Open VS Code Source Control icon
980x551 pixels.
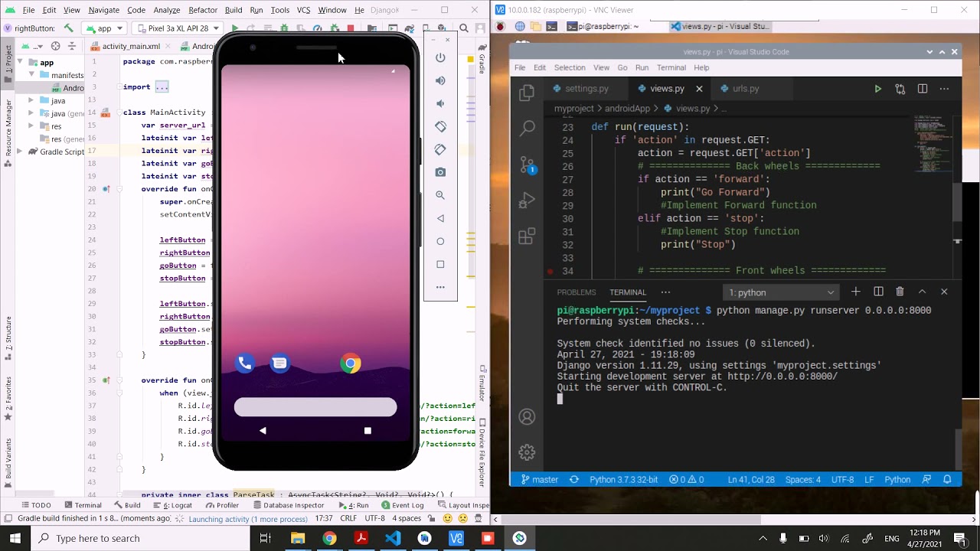tap(527, 165)
